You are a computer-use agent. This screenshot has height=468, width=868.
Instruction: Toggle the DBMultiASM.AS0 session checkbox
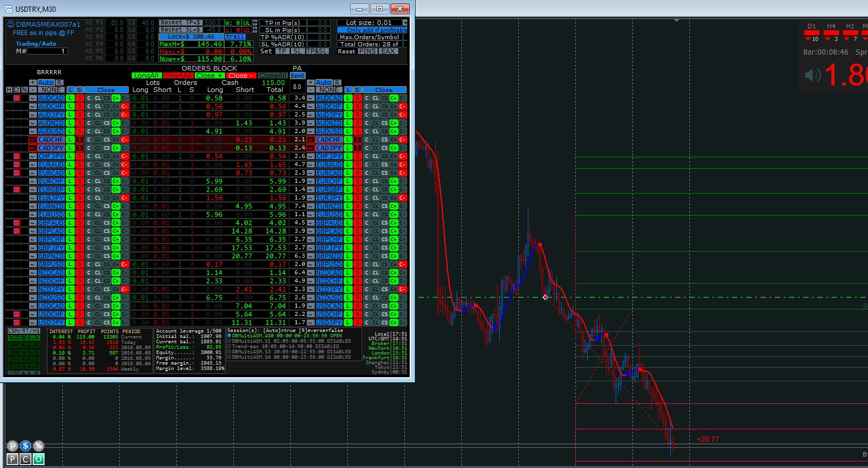tap(229, 336)
